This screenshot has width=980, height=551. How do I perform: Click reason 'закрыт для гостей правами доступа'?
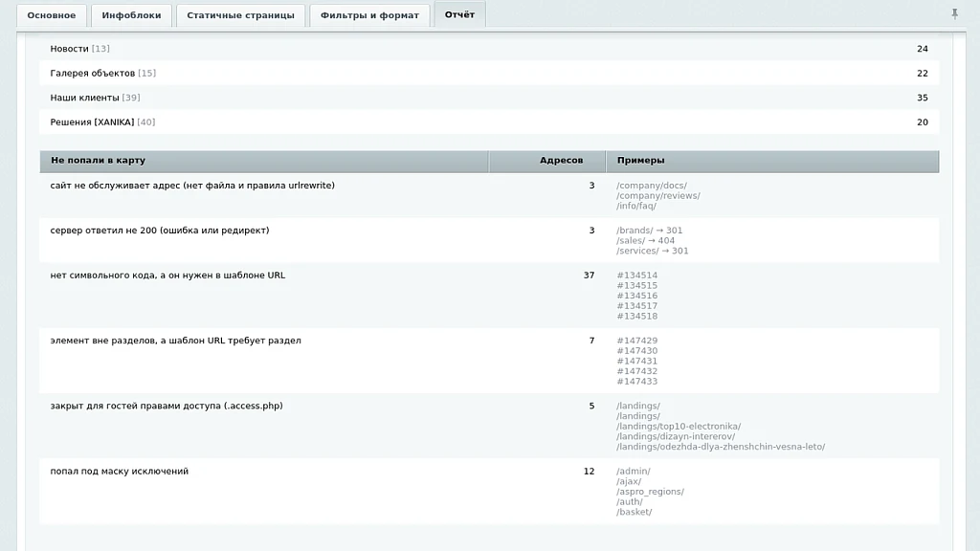[167, 406]
